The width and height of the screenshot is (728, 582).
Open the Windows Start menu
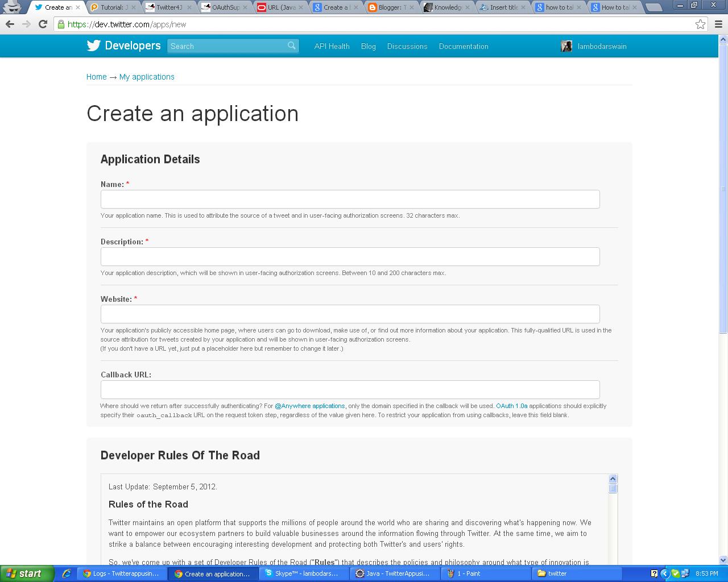point(27,573)
